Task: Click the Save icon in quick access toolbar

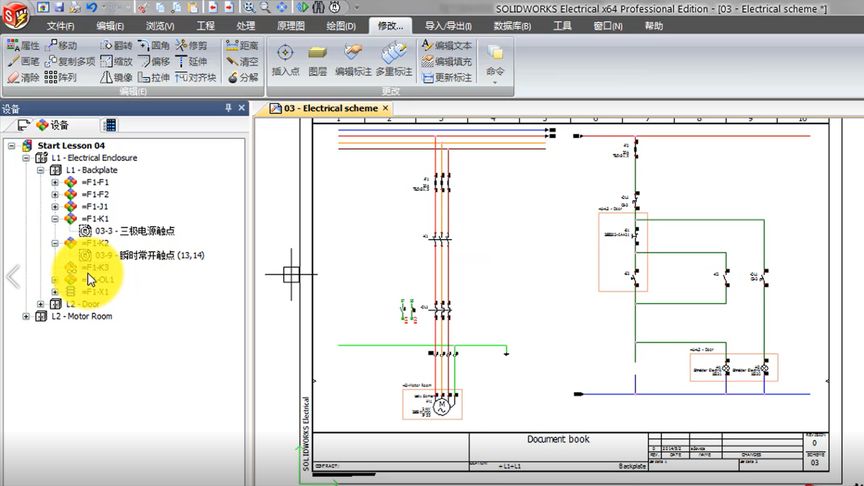Action: 59,7
